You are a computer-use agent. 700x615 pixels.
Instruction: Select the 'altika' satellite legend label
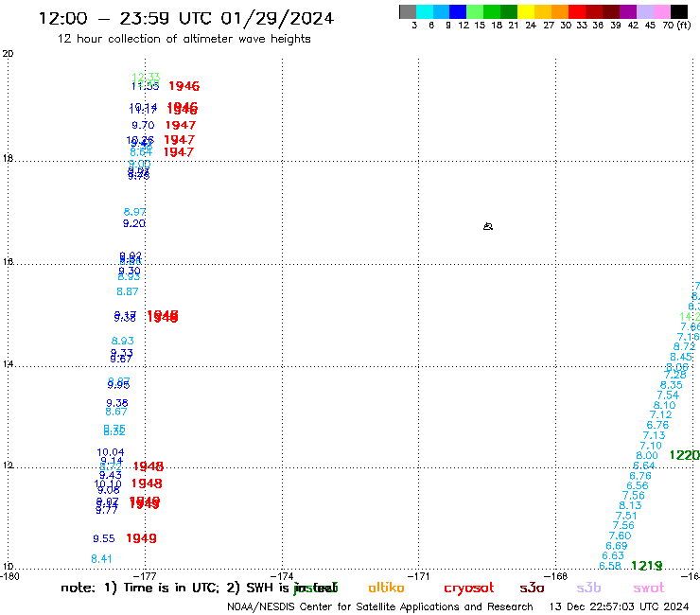click(x=386, y=588)
